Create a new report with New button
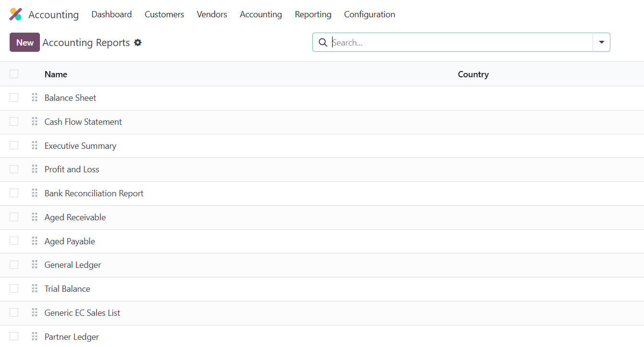Image resolution: width=644 pixels, height=347 pixels. coord(25,42)
